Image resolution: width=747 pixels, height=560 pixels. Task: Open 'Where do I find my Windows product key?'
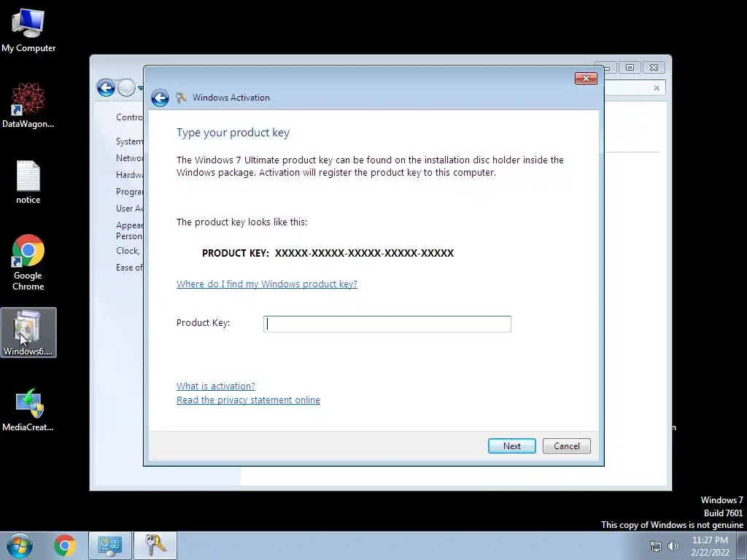click(267, 284)
